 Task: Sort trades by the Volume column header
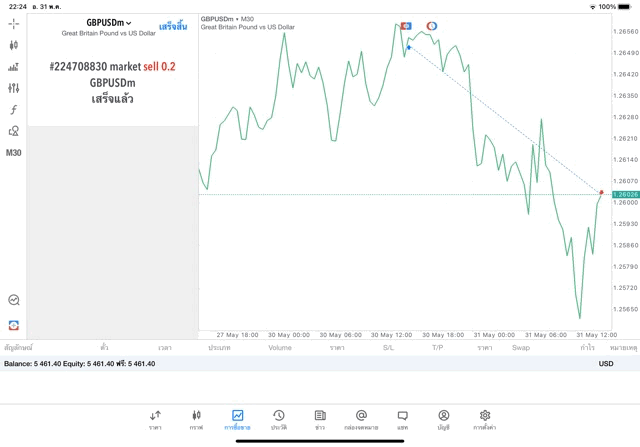280,347
